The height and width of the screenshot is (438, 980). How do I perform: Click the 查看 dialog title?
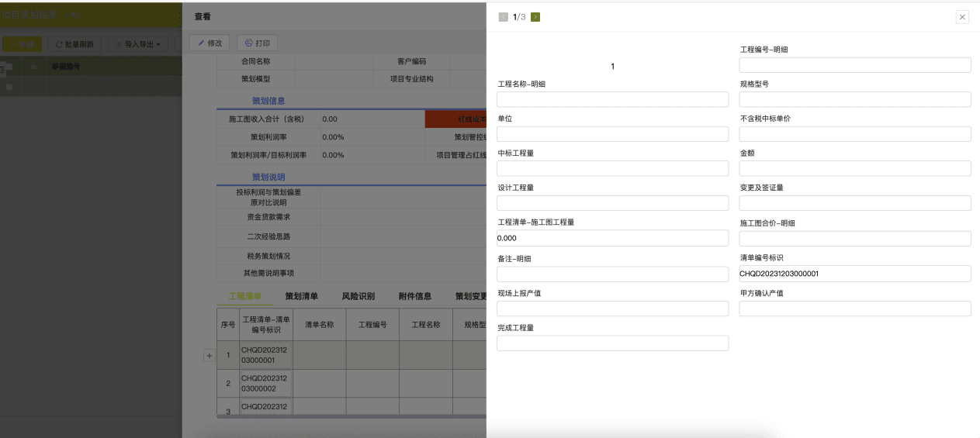[x=202, y=16]
